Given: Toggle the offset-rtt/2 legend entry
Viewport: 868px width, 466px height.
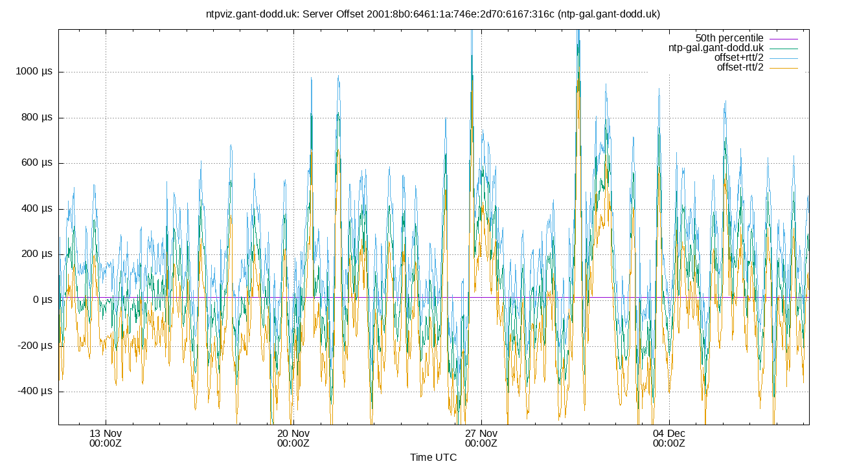Looking at the screenshot, I should pyautogui.click(x=740, y=66).
